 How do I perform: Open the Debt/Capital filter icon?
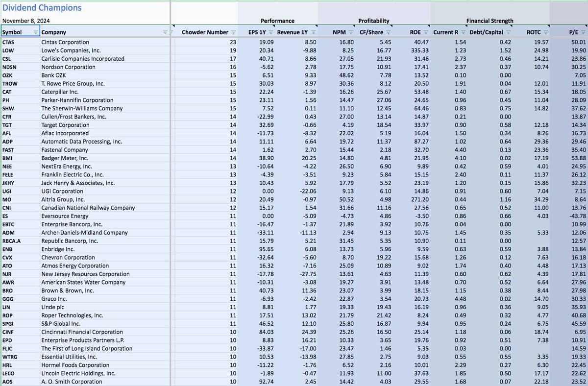pyautogui.click(x=508, y=32)
